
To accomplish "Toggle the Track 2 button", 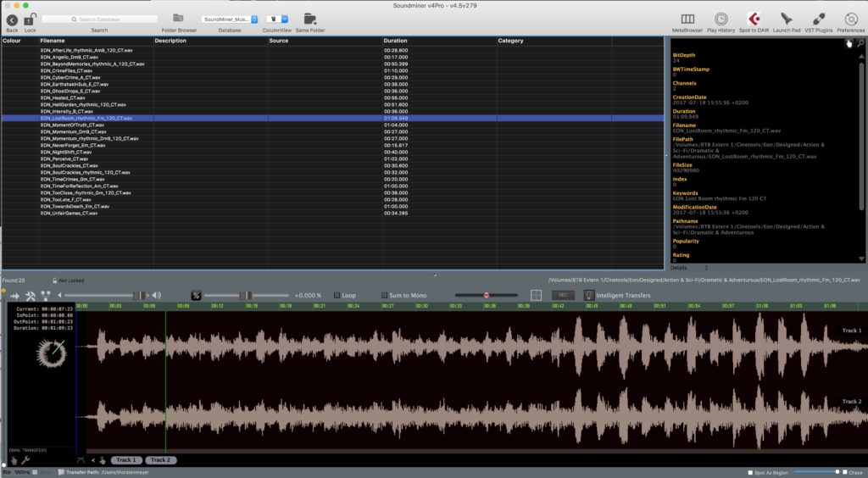I will click(160, 460).
